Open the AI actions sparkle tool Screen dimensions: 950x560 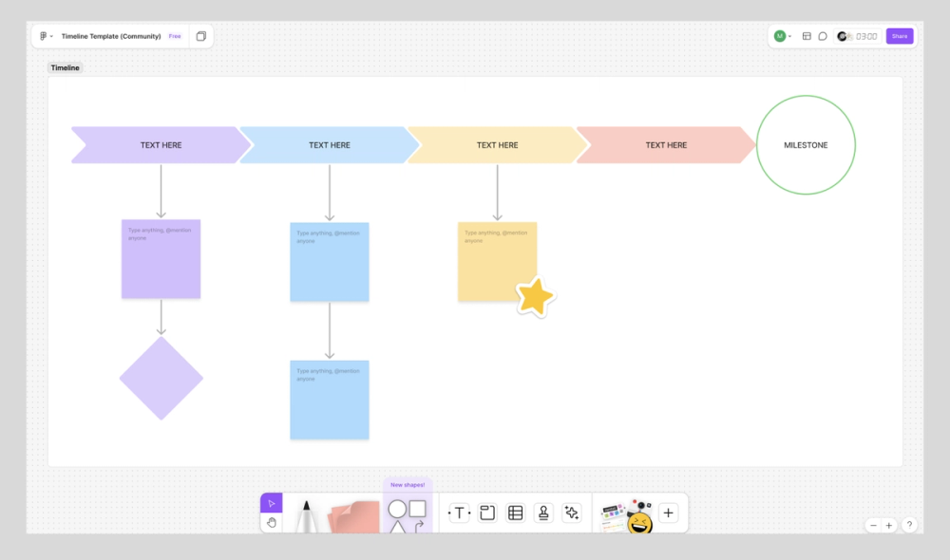coord(572,512)
